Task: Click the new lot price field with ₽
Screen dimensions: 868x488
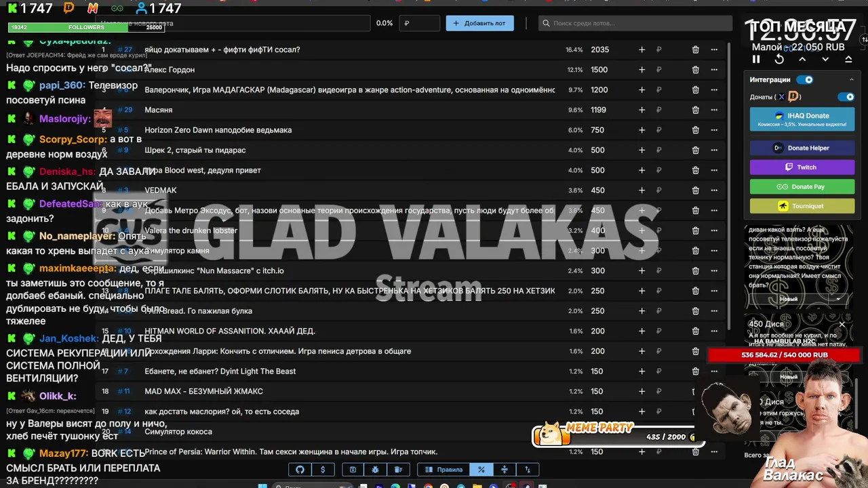Action: coord(420,23)
